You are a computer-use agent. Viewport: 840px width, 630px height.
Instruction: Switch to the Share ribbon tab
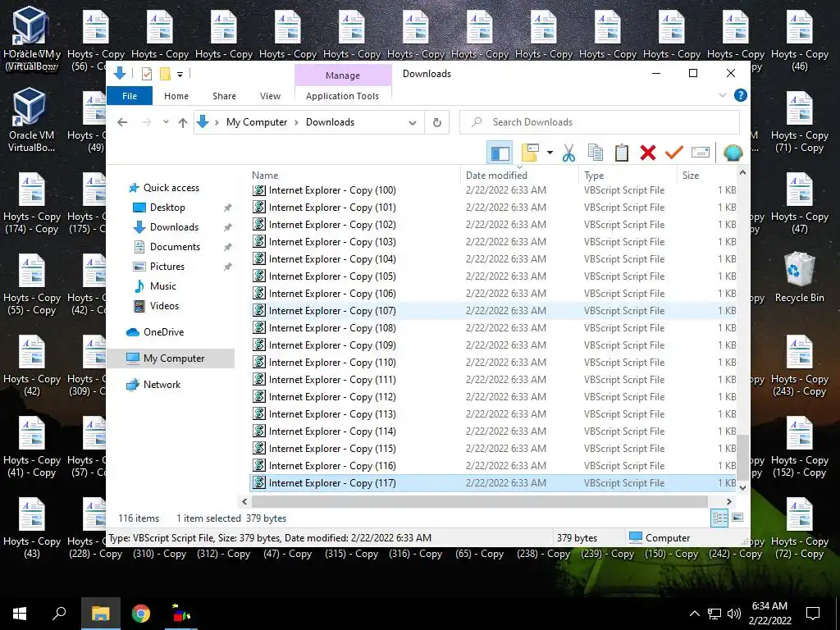(224, 96)
